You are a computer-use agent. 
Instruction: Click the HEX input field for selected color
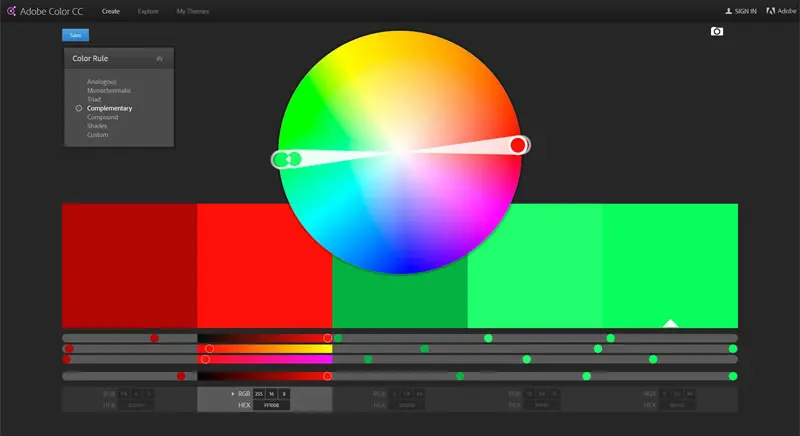[270, 406]
